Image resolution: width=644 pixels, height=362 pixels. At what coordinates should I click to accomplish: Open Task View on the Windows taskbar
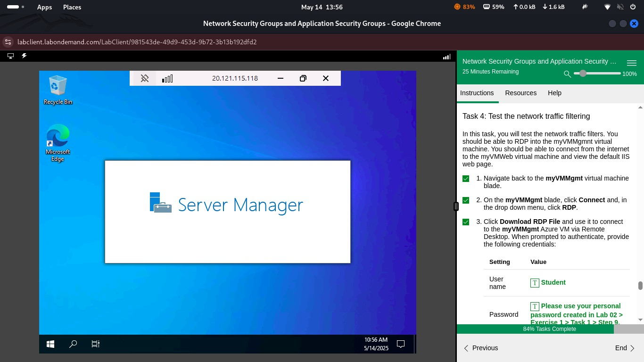point(95,344)
